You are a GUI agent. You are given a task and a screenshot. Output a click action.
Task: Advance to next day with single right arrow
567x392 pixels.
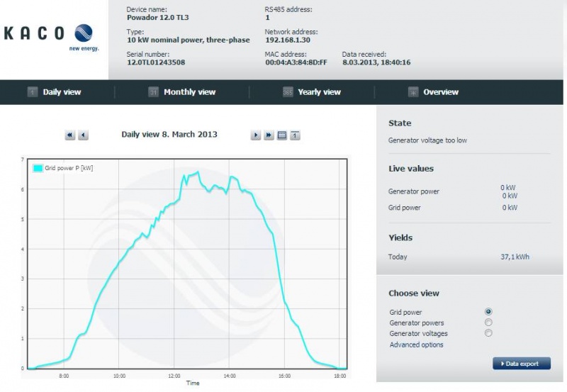tap(256, 135)
